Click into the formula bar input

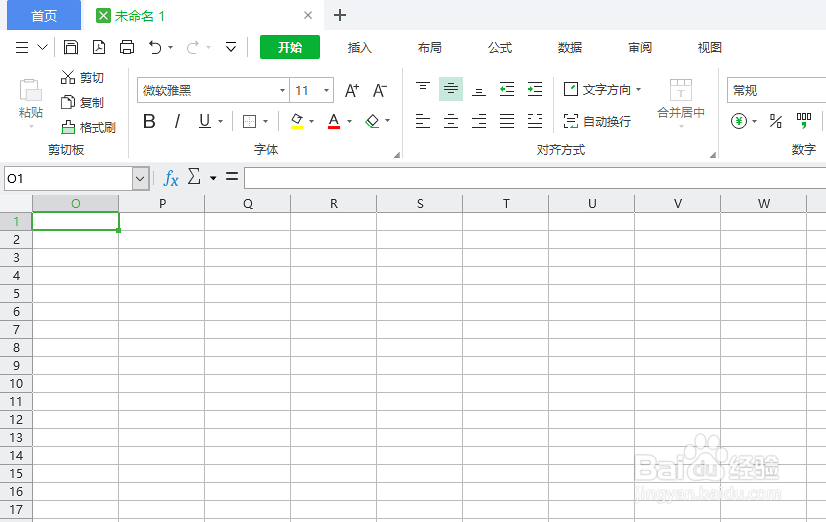click(x=535, y=179)
